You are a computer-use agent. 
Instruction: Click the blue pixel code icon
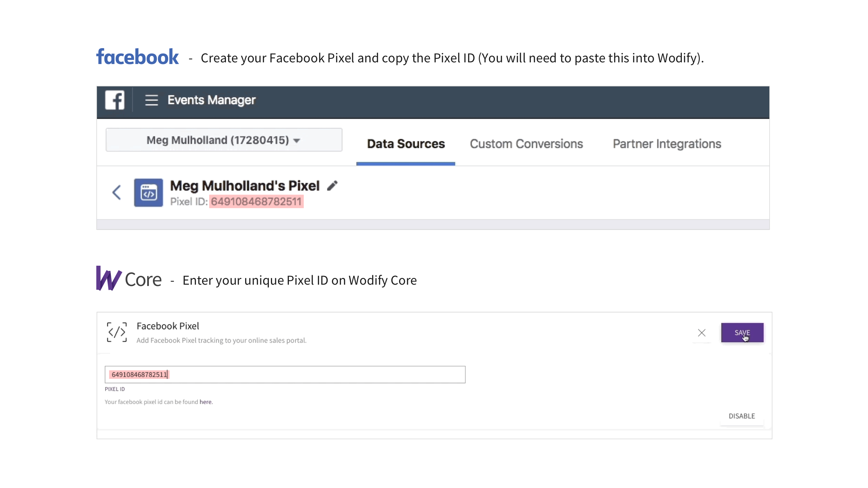coord(149,192)
